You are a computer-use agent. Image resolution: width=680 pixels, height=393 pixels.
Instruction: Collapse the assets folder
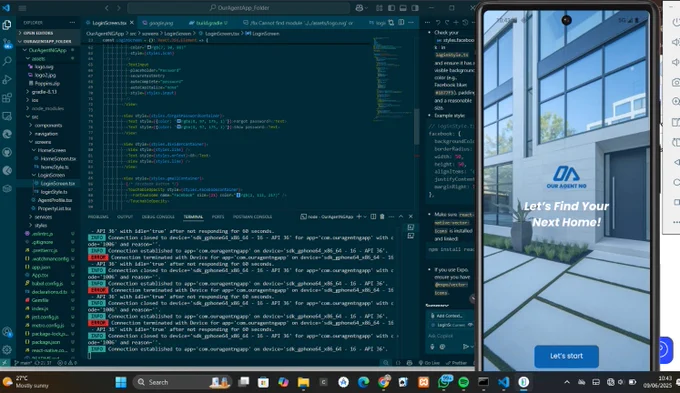pyautogui.click(x=38, y=58)
